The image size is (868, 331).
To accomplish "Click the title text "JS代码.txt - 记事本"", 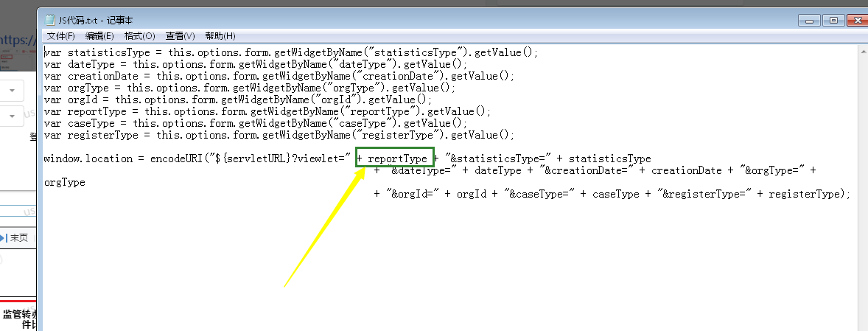I will 96,21.
